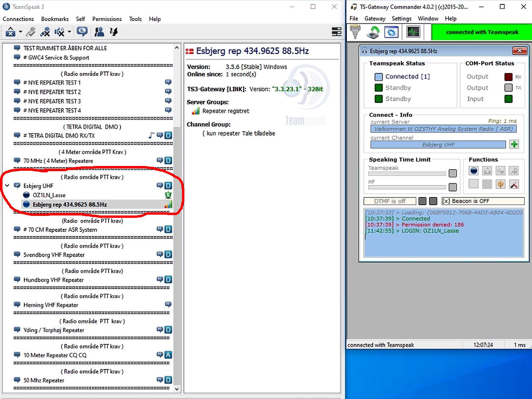
Task: Open the Gateway menu
Action: [x=375, y=18]
